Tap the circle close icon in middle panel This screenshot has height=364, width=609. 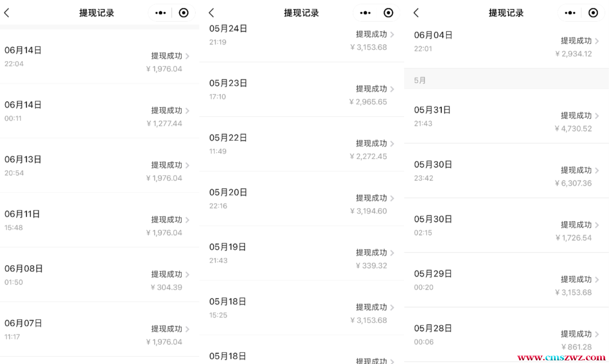point(388,13)
